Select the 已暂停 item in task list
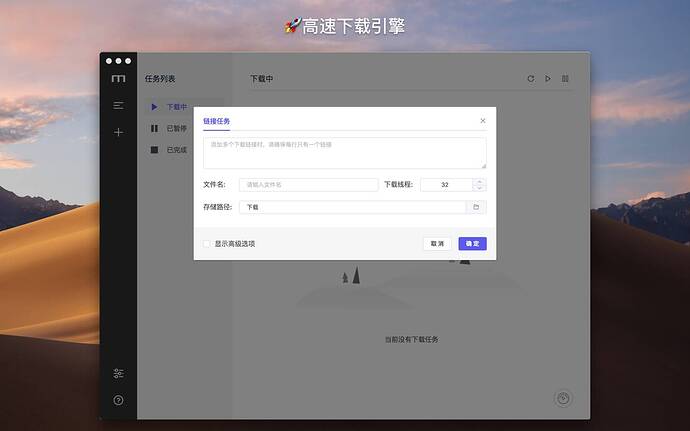Image resolution: width=690 pixels, height=431 pixels. coord(184,129)
